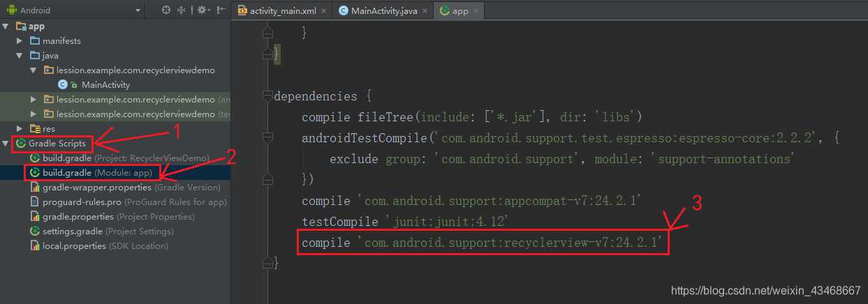This screenshot has height=304, width=868.
Task: Click the proguard-rules.pro file icon
Action: (35, 202)
